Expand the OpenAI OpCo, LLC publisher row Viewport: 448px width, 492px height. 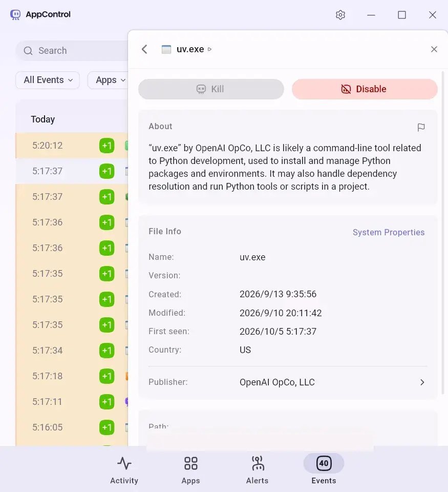[288, 382]
